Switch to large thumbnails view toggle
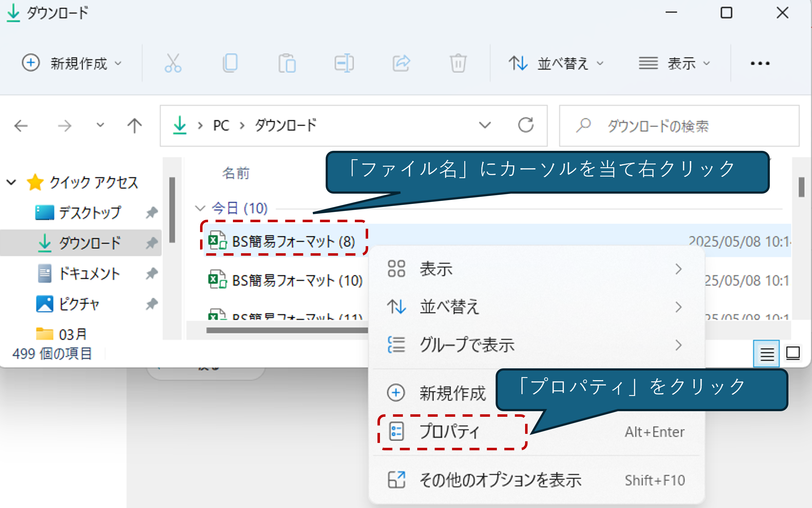Viewport: 812px width, 508px height. coord(793,353)
